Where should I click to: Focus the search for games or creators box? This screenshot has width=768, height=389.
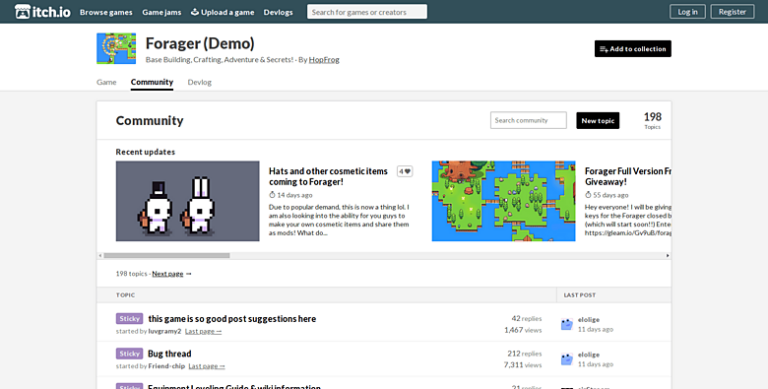click(x=367, y=12)
